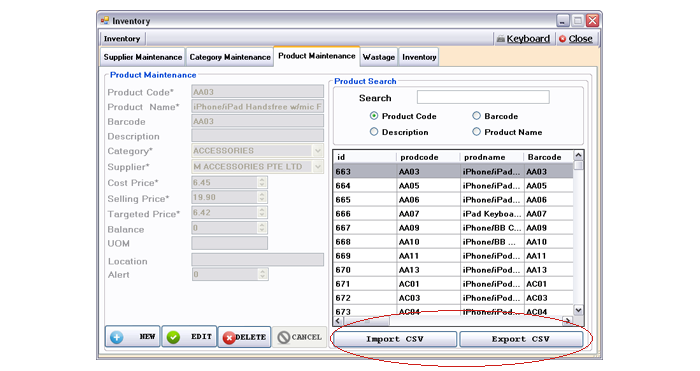Click the prodname column header
The image size is (700, 371).
[492, 157]
